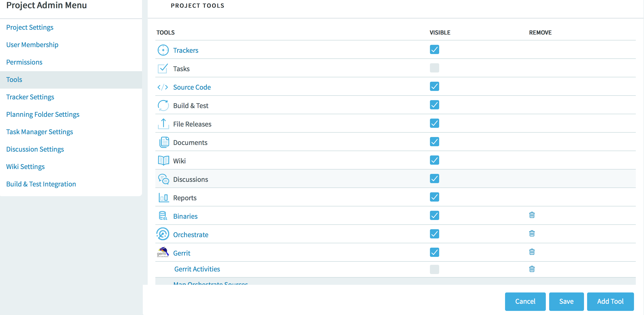Click the Orchestrate swirl icon
644x315 pixels.
(x=163, y=234)
